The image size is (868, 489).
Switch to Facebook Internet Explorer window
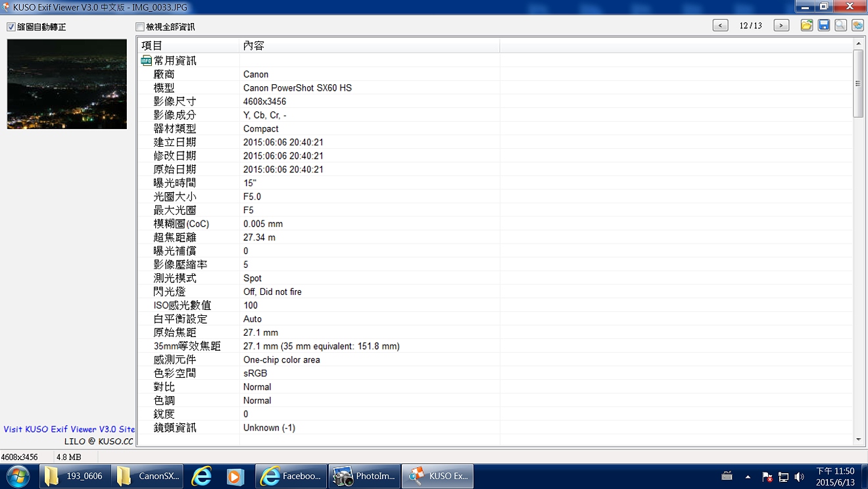click(x=291, y=476)
